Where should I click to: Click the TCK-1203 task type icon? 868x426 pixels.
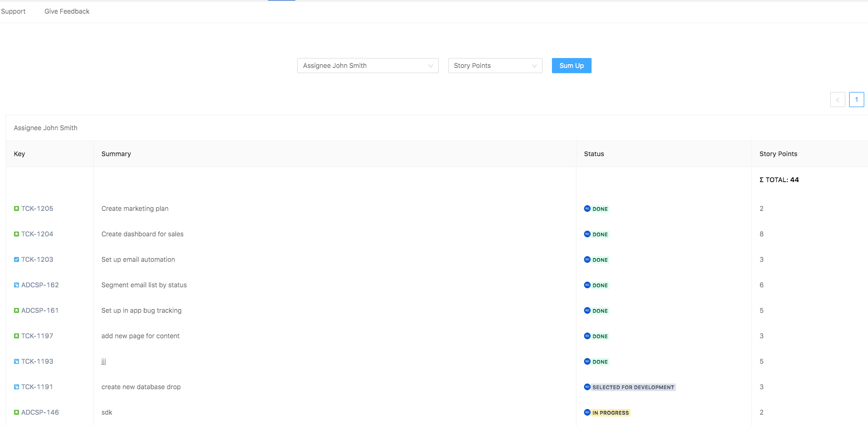tap(17, 259)
